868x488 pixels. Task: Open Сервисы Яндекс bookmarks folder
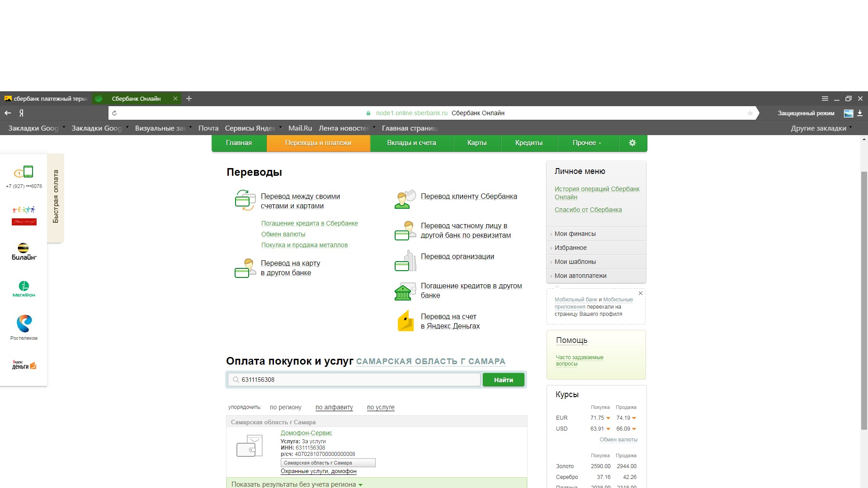pos(253,128)
